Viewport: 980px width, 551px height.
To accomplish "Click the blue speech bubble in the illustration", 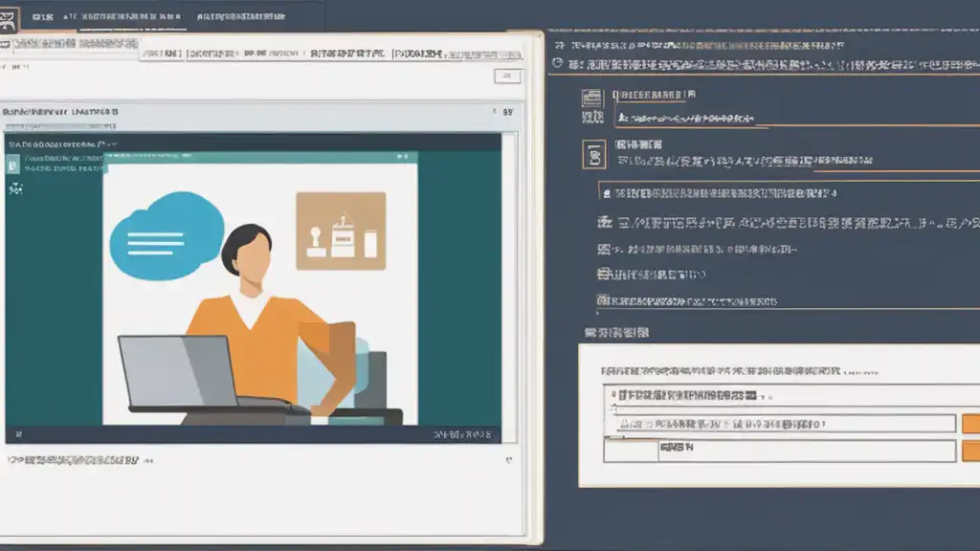I will click(x=167, y=236).
